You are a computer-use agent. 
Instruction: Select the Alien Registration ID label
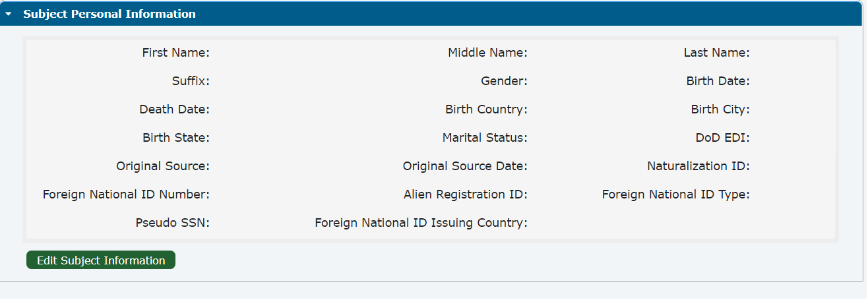[465, 195]
